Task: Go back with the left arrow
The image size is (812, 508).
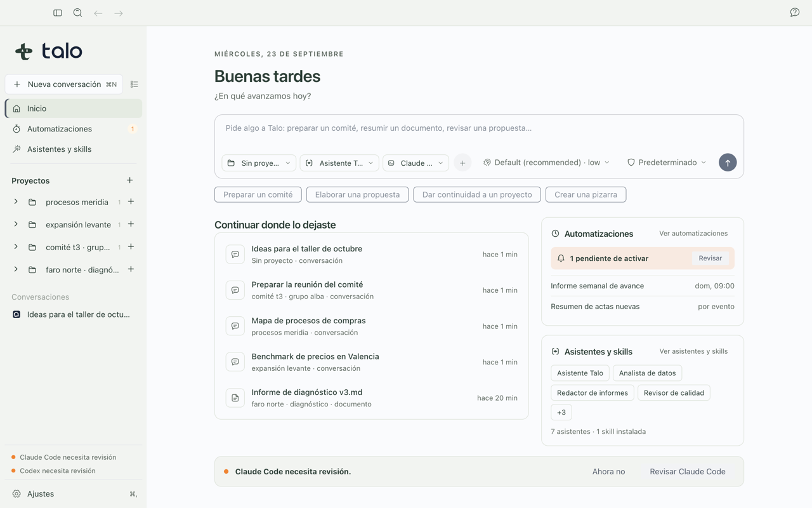Action: tap(98, 13)
